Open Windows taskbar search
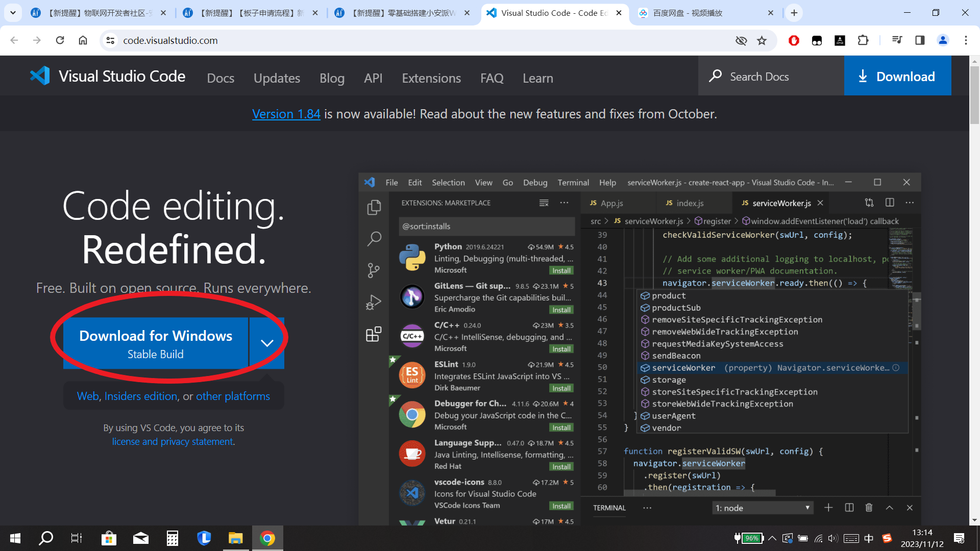This screenshot has height=551, width=980. [46, 538]
